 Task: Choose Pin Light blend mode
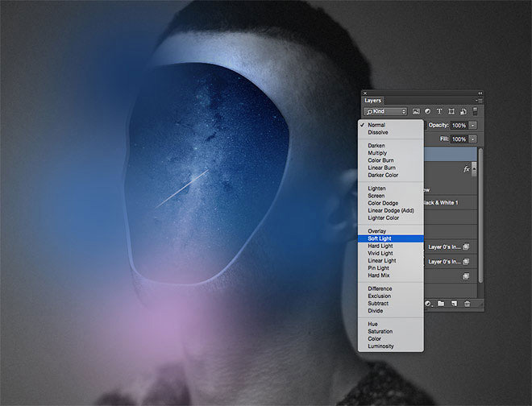tap(391, 268)
